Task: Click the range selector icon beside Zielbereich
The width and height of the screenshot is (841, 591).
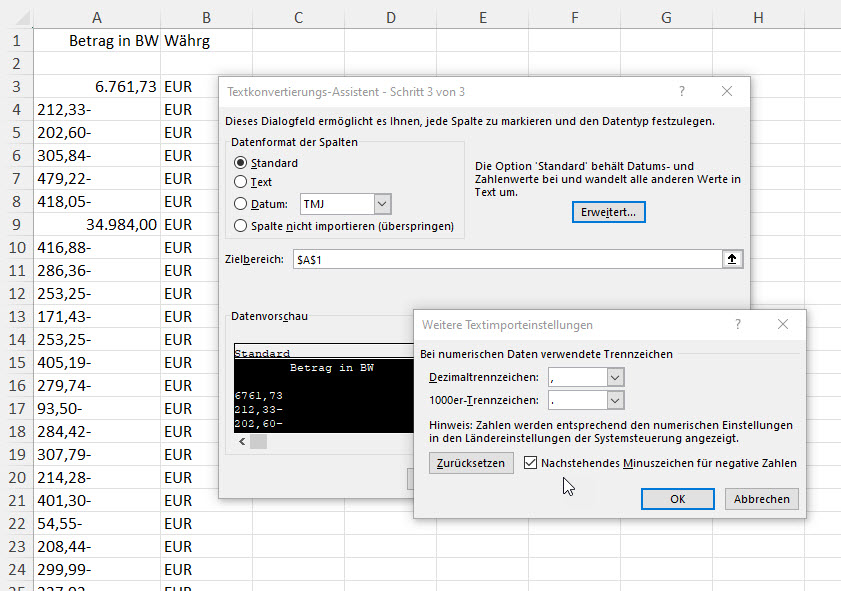Action: (x=732, y=259)
